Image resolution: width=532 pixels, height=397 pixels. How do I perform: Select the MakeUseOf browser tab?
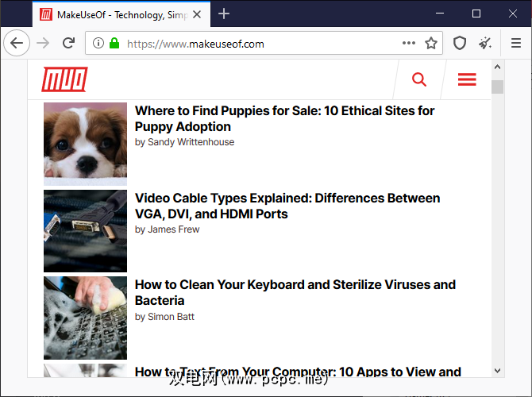coord(121,14)
